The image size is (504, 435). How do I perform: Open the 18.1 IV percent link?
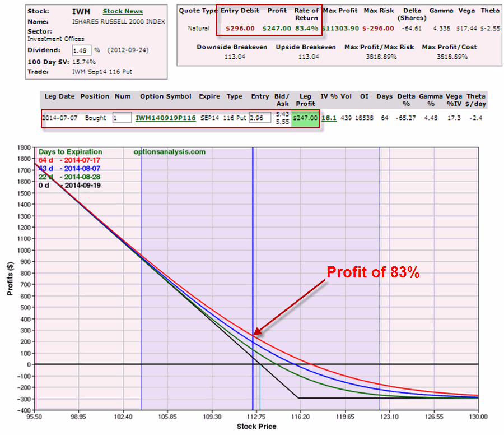(329, 118)
